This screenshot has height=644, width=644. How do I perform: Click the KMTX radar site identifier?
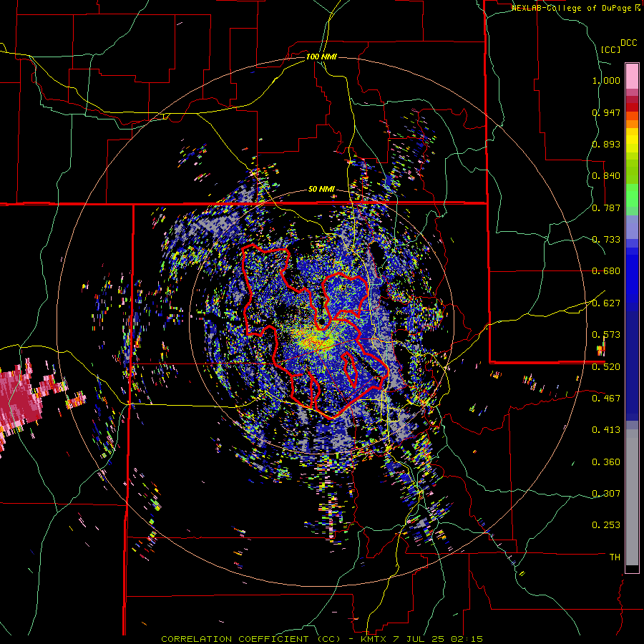[375, 639]
